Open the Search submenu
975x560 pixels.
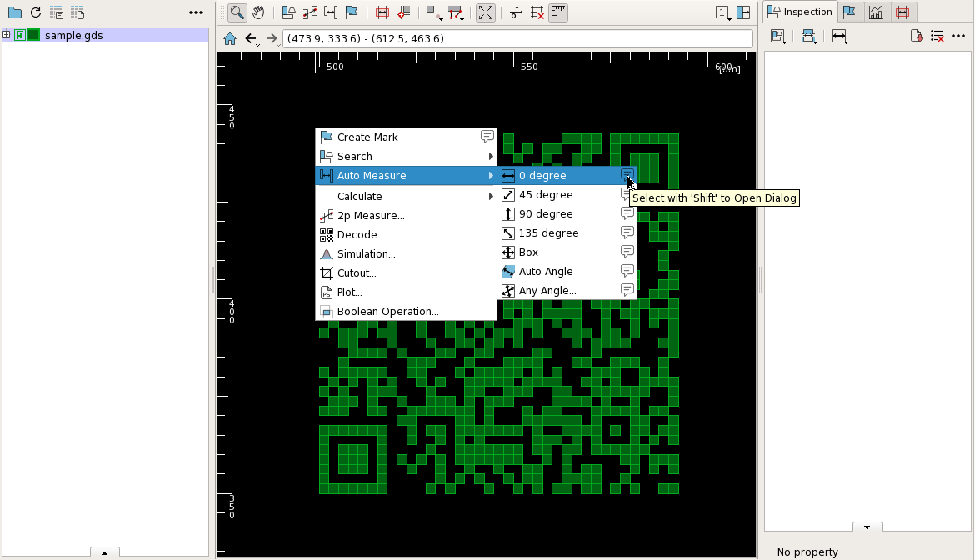click(x=407, y=156)
